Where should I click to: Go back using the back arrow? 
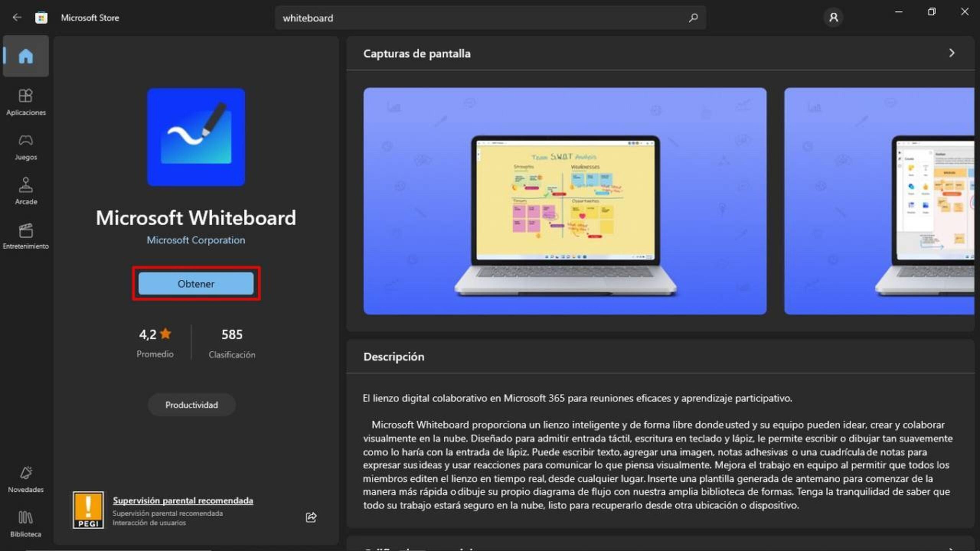17,18
